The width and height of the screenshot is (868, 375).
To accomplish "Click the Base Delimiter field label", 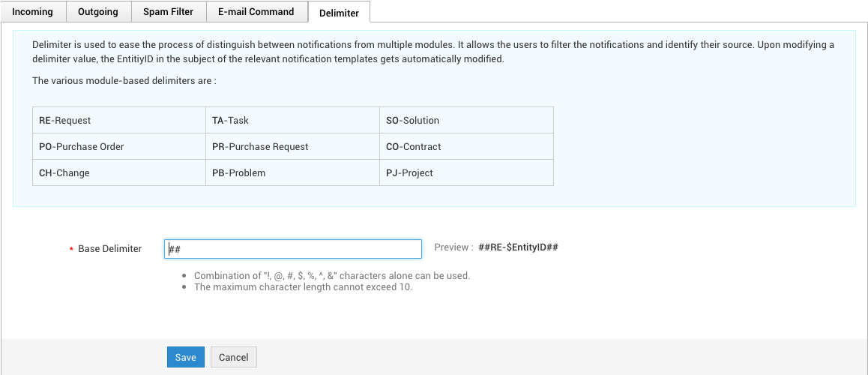I will 109,249.
